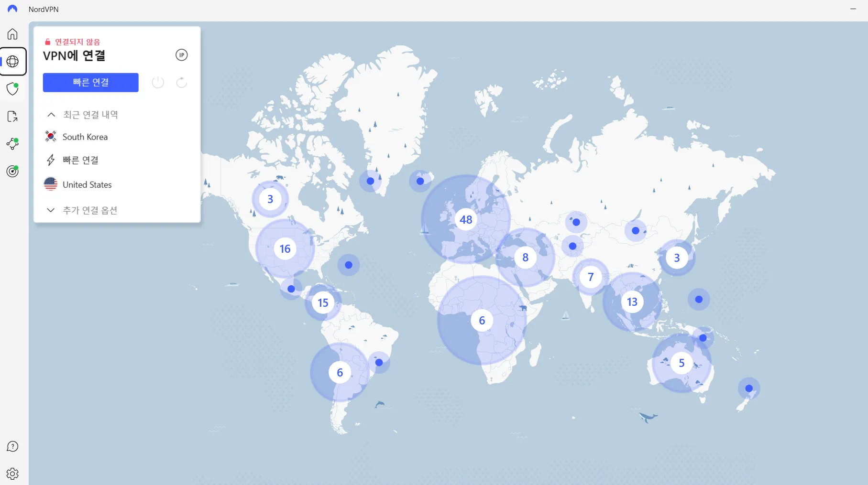The image size is (868, 485).
Task: Click the New Zealand server dot
Action: tap(749, 388)
